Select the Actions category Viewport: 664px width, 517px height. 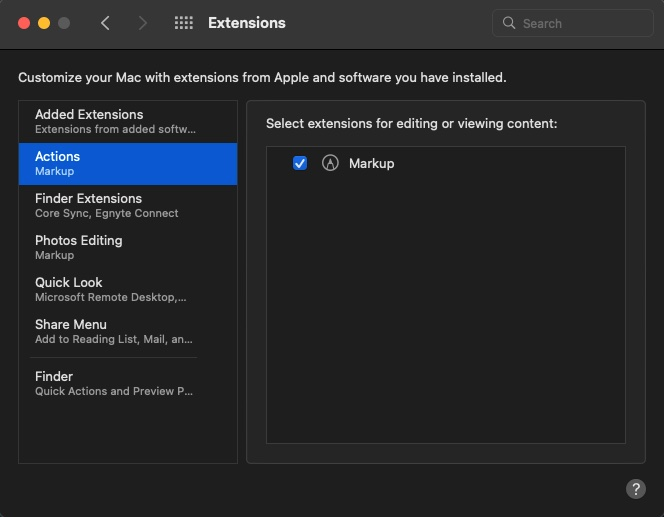[x=128, y=163]
